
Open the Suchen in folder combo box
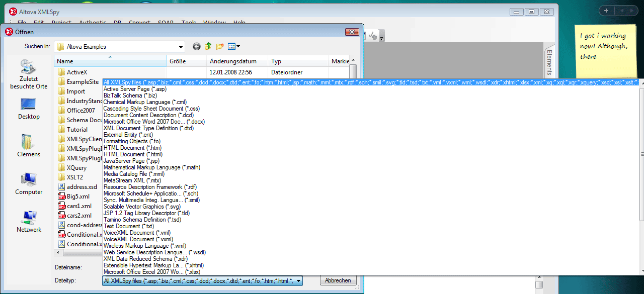pyautogui.click(x=120, y=47)
